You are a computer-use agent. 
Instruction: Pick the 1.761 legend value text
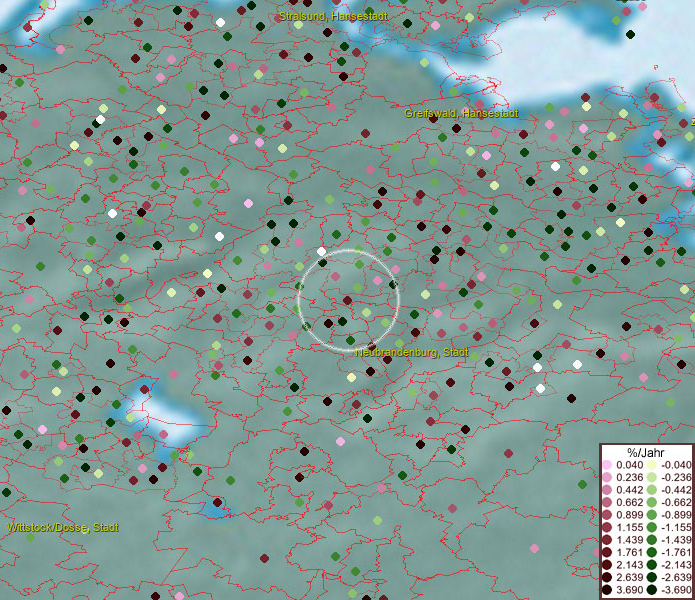point(629,552)
